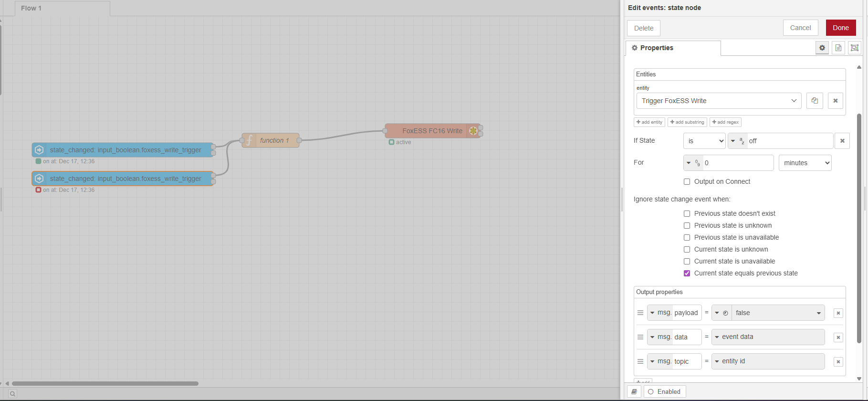Image resolution: width=868 pixels, height=401 pixels.
Task: Expand the minutes unit dropdown
Action: point(805,163)
